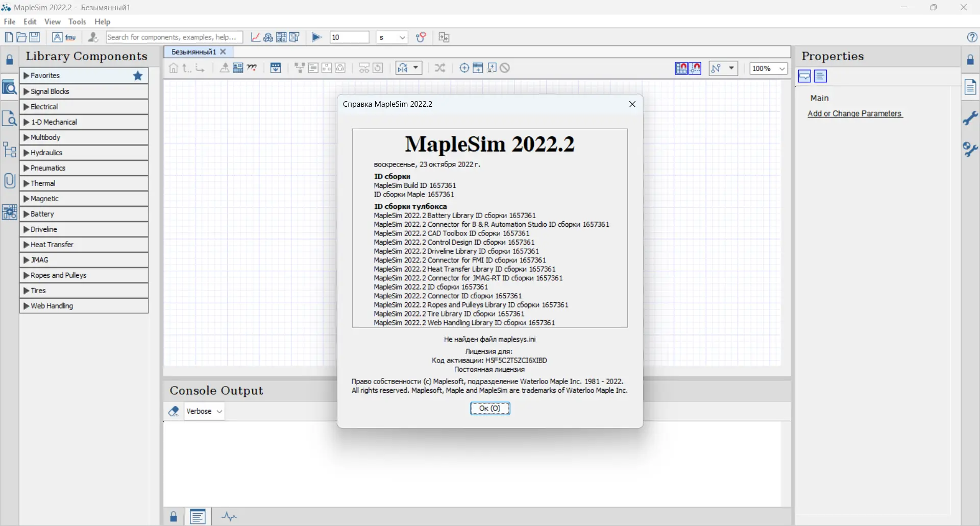
Task: Open the connection line style dropdown arrow
Action: (731, 68)
